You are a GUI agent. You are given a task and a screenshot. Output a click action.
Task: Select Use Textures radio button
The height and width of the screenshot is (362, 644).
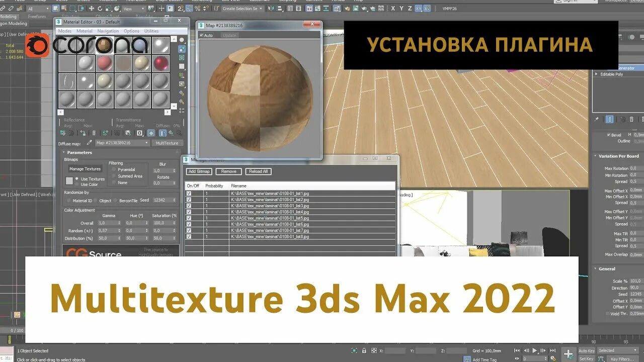pyautogui.click(x=77, y=178)
